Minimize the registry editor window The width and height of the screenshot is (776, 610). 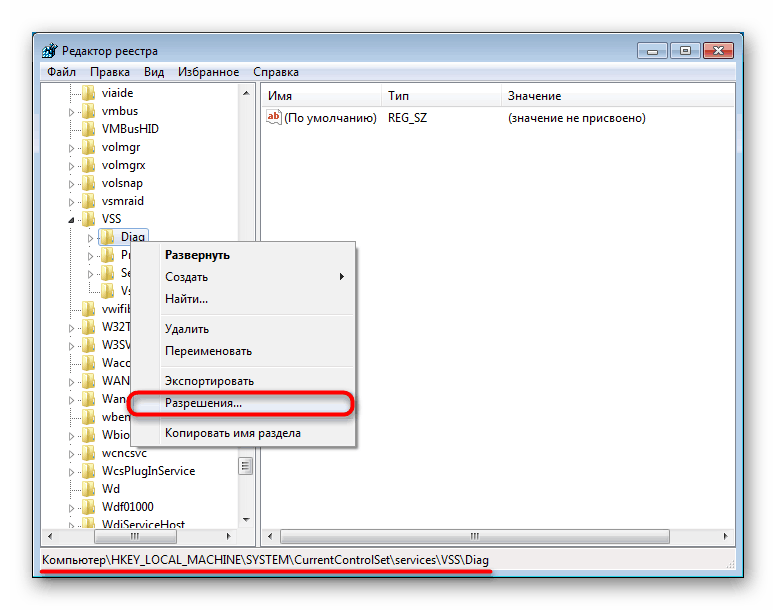(652, 50)
